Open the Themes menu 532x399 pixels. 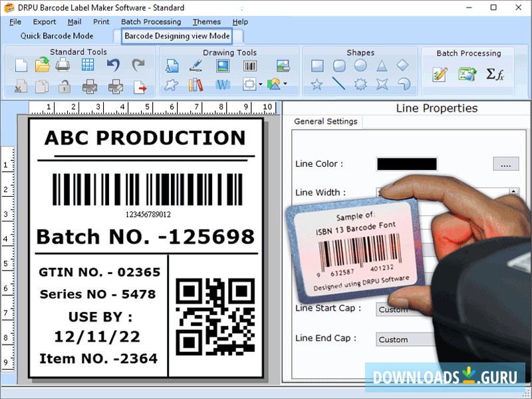207,22
